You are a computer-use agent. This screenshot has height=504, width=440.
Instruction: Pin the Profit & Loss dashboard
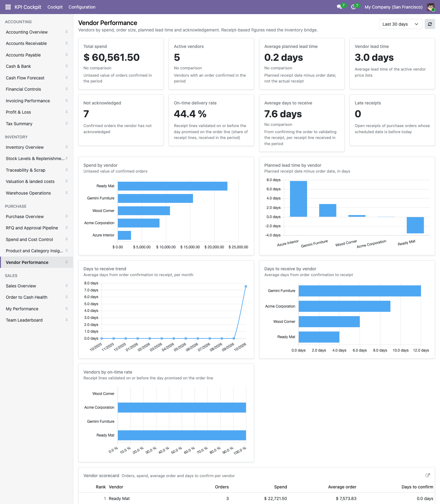[67, 112]
